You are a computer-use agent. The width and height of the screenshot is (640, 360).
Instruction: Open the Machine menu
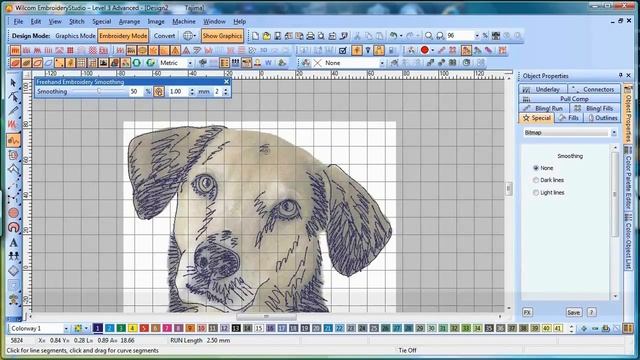[x=184, y=21]
